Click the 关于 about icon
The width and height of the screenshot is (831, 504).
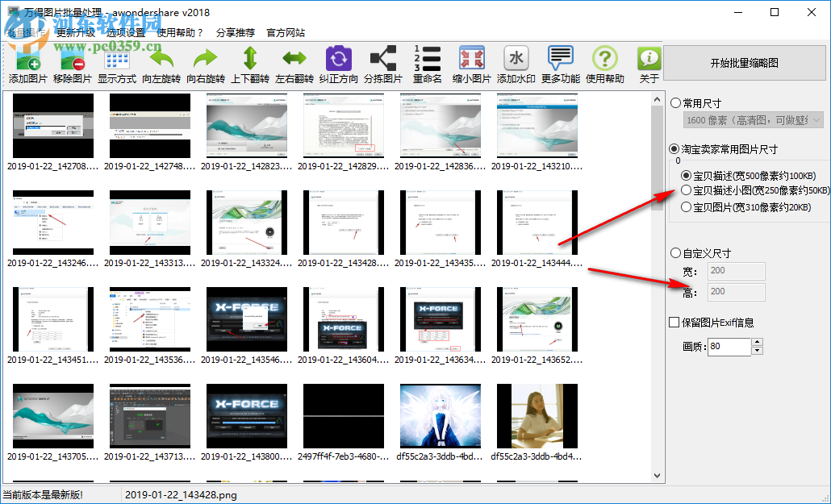click(x=649, y=65)
